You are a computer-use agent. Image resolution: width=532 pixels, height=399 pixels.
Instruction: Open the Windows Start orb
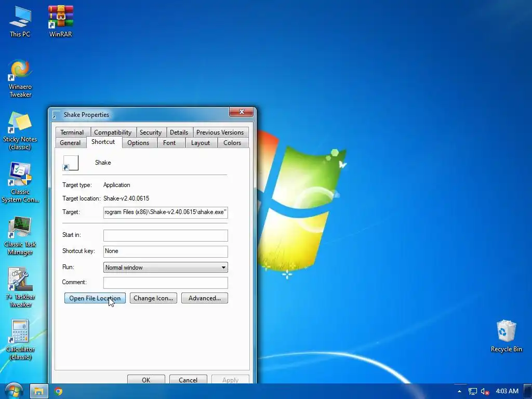coord(14,391)
